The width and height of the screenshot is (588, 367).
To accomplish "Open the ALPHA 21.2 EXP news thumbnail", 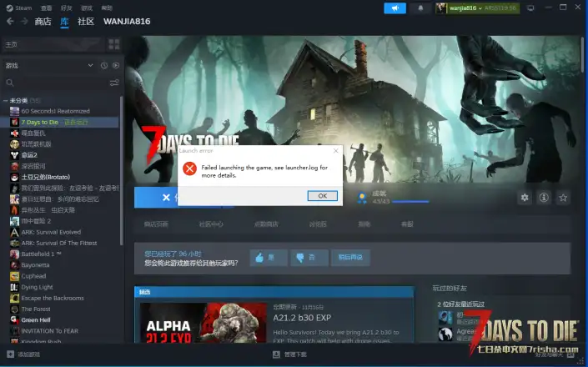I will 203,323.
